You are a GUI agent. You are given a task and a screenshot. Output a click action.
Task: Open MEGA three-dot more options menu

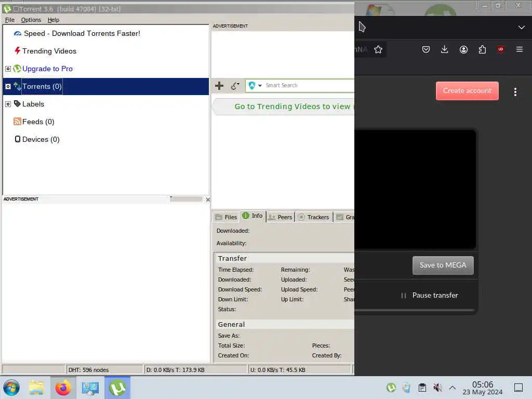(x=515, y=92)
